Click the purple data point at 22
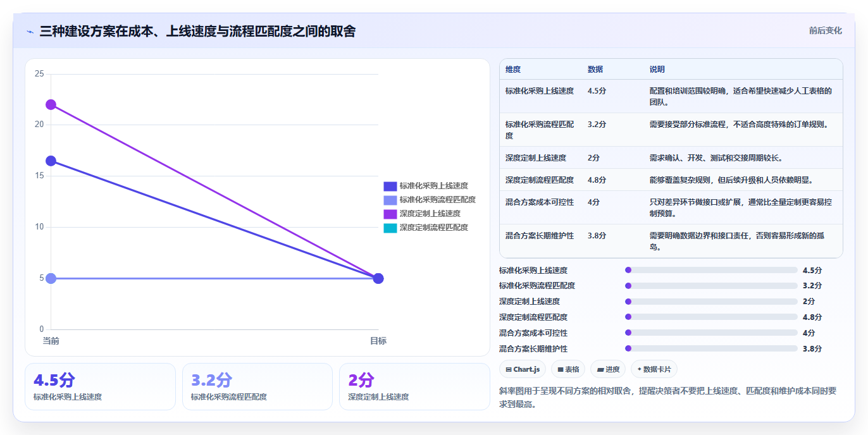 tap(51, 104)
